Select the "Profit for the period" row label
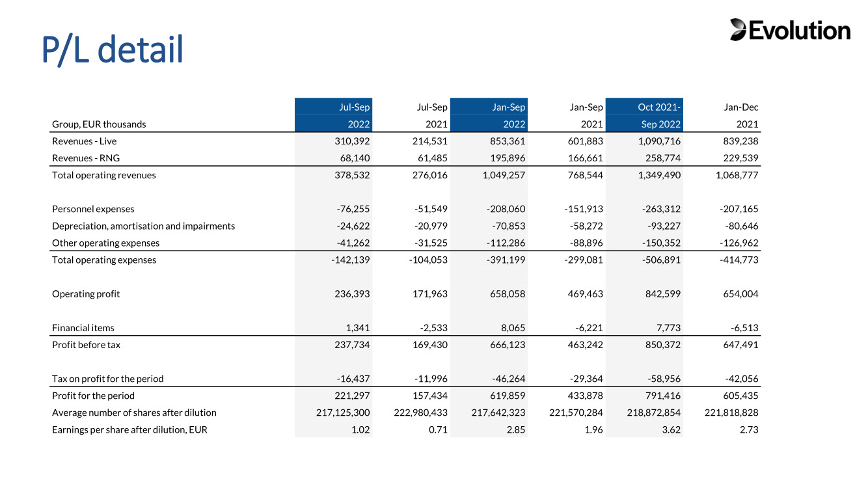Viewport: 868px width, 488px height. (x=94, y=396)
